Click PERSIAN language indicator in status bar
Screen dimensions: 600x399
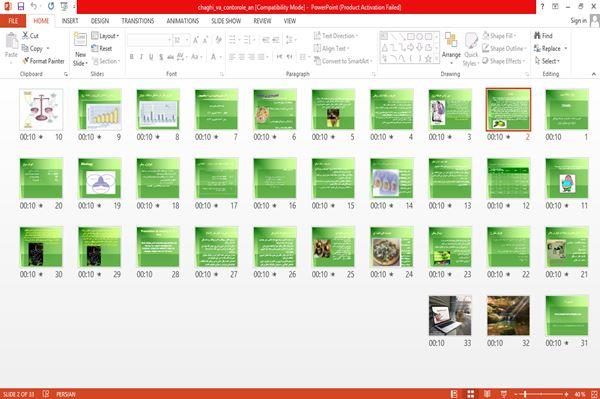(x=66, y=394)
